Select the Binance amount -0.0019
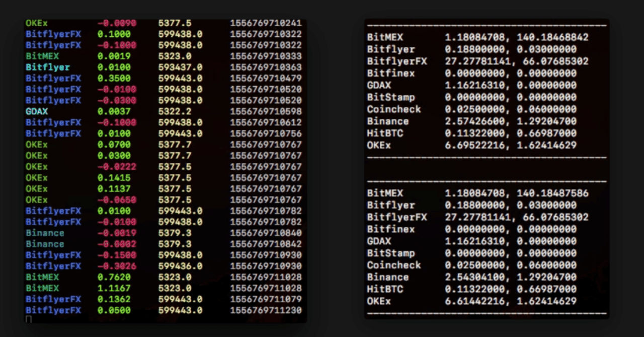 [117, 233]
